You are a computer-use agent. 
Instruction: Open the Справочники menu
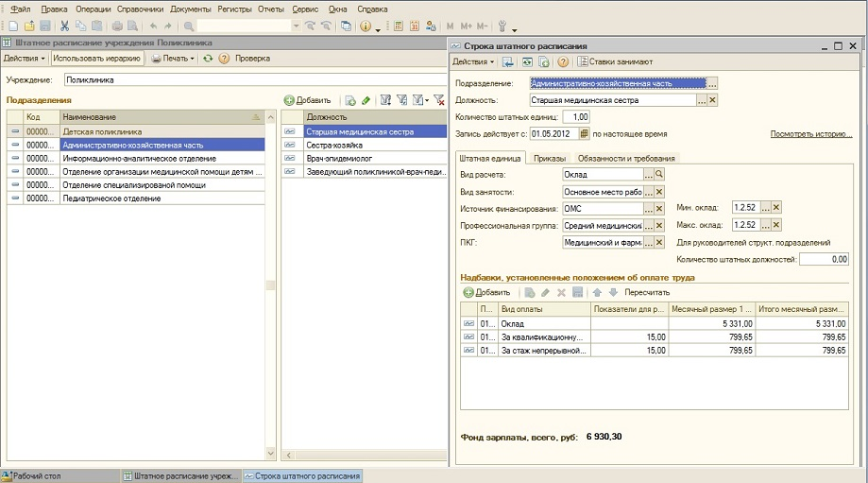point(140,9)
